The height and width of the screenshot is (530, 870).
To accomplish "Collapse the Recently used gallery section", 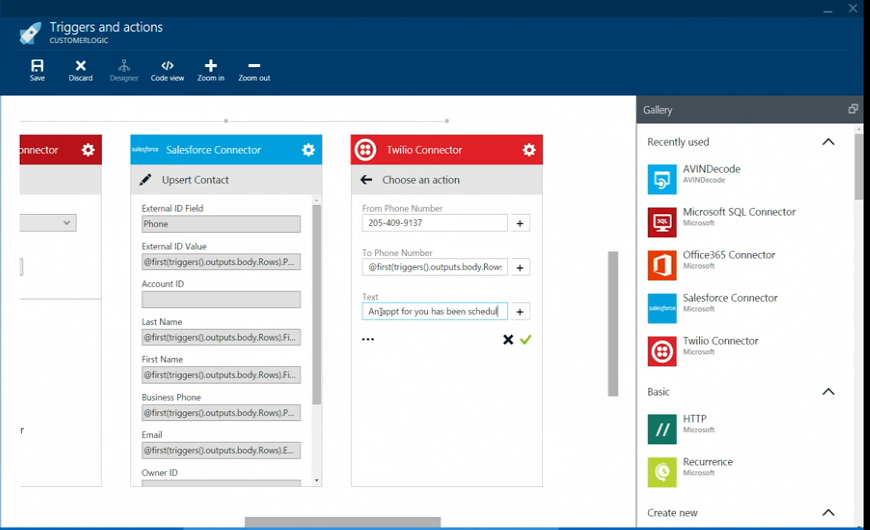I will [828, 142].
